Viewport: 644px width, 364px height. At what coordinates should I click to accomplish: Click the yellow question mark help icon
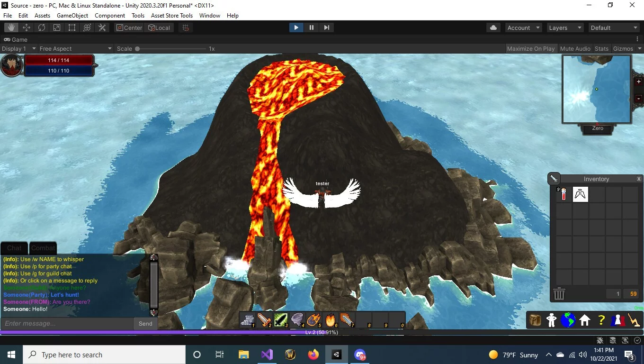[601, 320]
